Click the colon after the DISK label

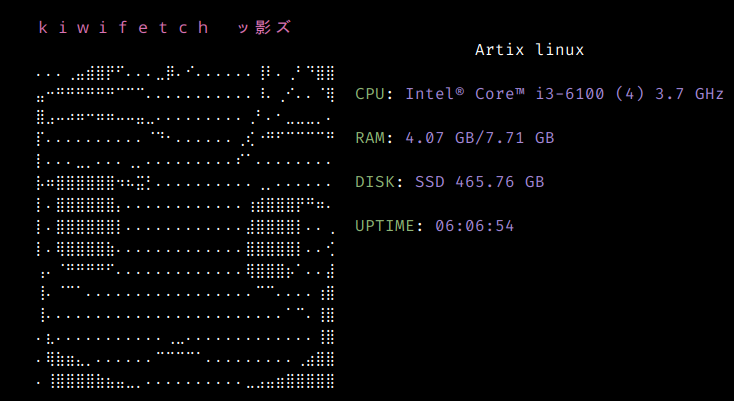pyautogui.click(x=395, y=182)
